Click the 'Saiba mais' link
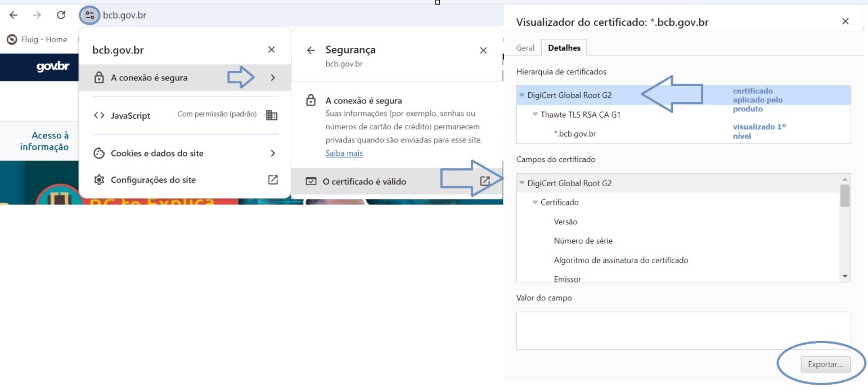Image resolution: width=868 pixels, height=387 pixels. 344,153
